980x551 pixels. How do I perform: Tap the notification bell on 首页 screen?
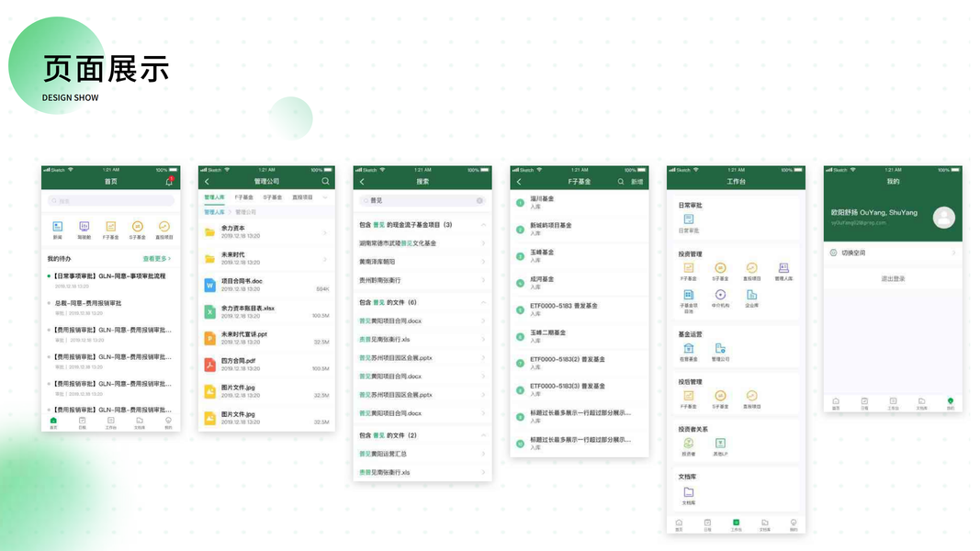pos(169,181)
